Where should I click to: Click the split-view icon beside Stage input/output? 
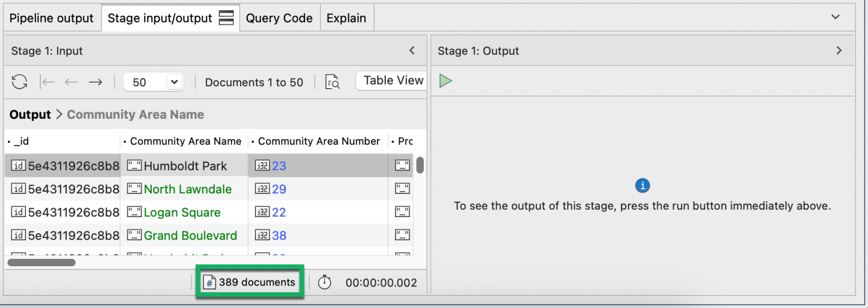coord(226,18)
